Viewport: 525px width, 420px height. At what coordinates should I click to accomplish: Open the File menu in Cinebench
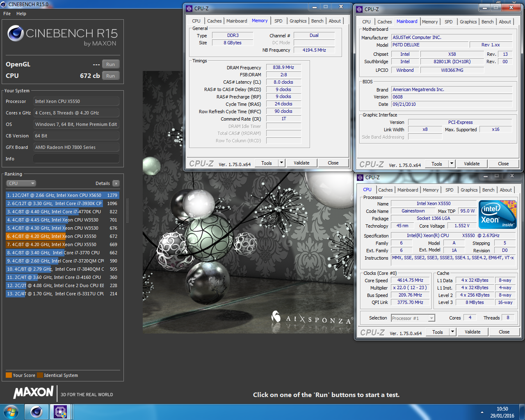(x=7, y=14)
